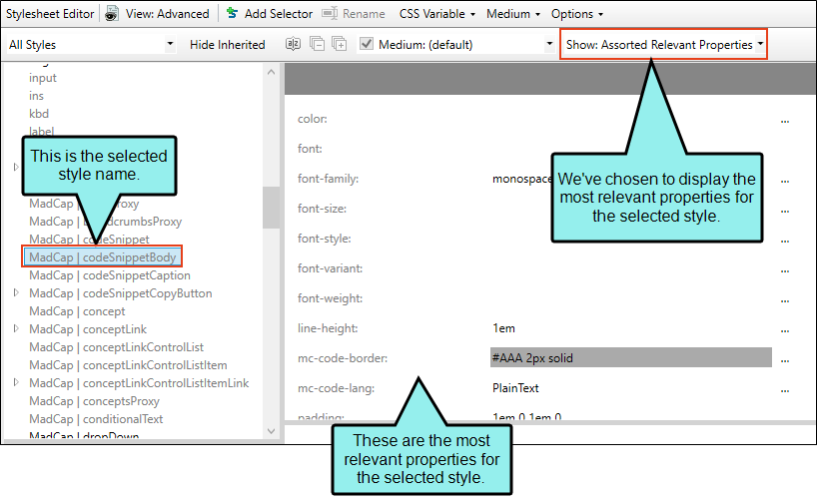Click the Hide Inherited button
Screen dimensions: 817x504
click(227, 45)
